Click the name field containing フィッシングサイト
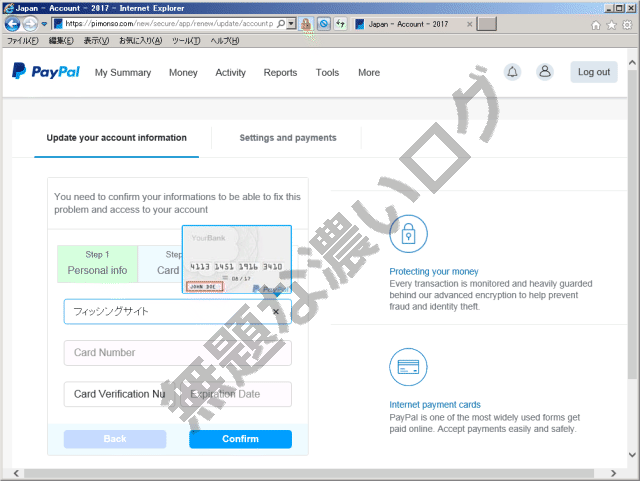640x481 pixels. tap(178, 312)
